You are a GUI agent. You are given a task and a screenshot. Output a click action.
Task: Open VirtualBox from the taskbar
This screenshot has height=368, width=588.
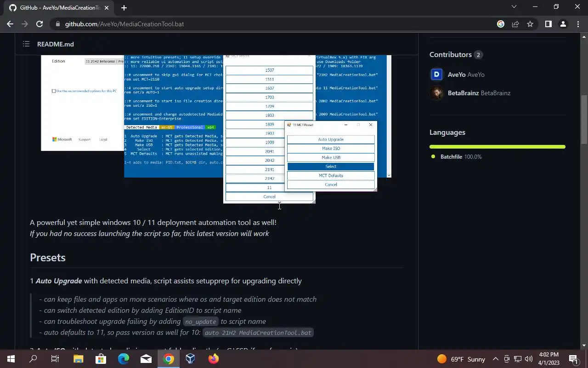191,359
